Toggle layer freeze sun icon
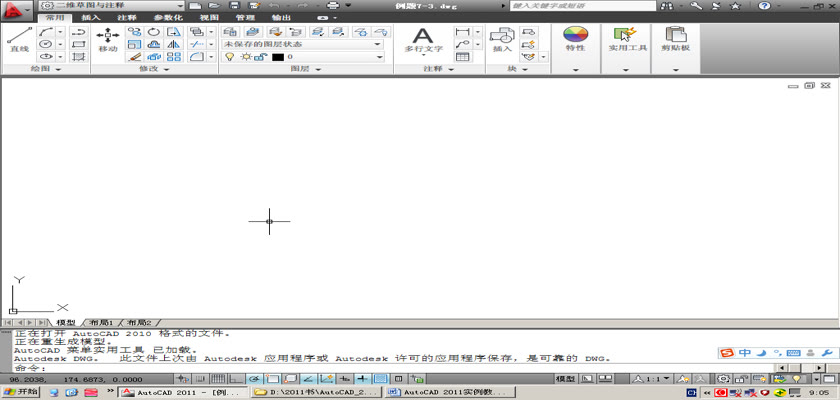 245,57
